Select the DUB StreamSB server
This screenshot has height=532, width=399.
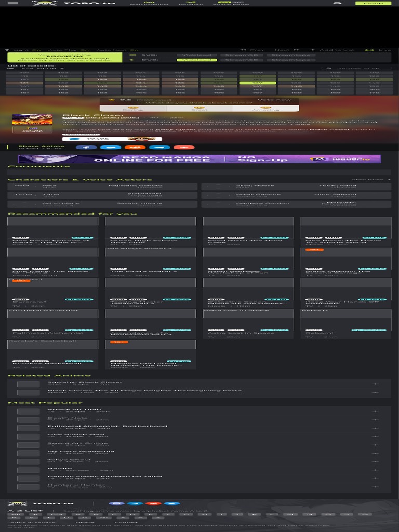coord(242,60)
